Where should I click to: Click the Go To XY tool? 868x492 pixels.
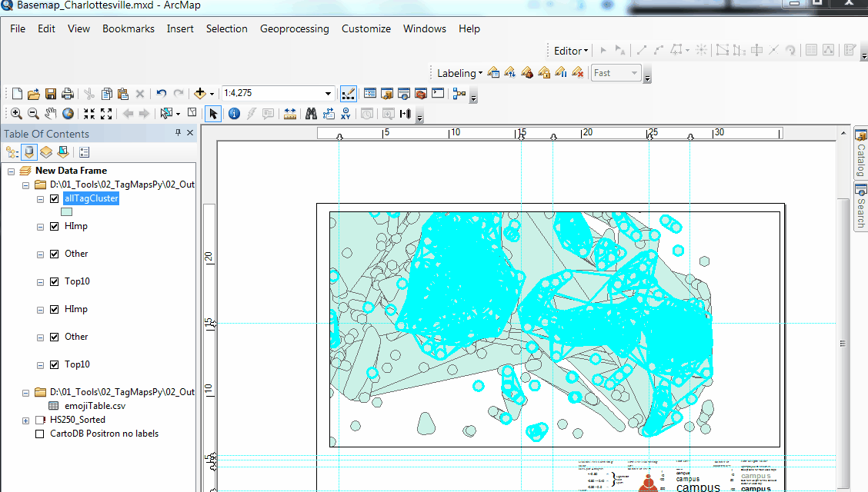pyautogui.click(x=347, y=113)
